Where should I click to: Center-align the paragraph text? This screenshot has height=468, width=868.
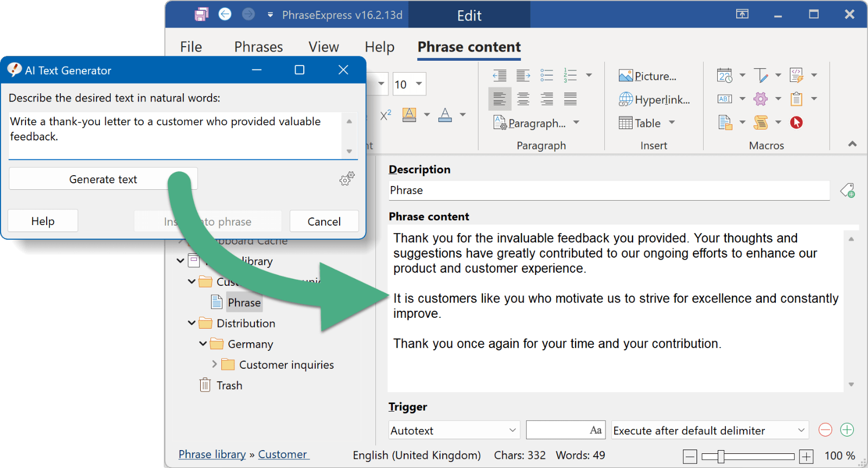coord(523,99)
